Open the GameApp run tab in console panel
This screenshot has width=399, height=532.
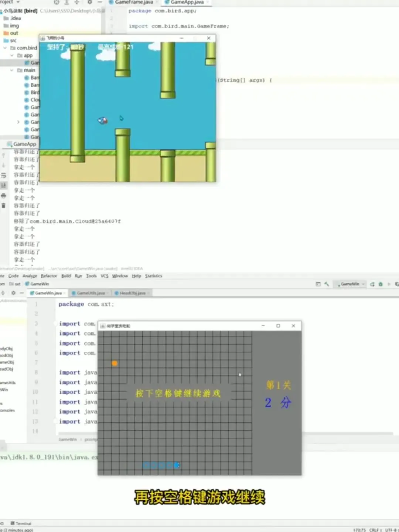click(x=22, y=144)
